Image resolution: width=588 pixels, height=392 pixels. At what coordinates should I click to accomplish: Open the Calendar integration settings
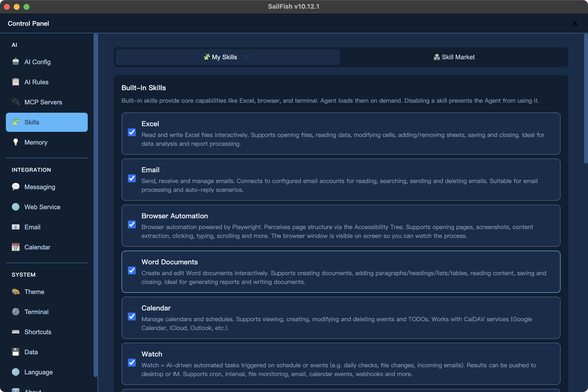click(37, 247)
